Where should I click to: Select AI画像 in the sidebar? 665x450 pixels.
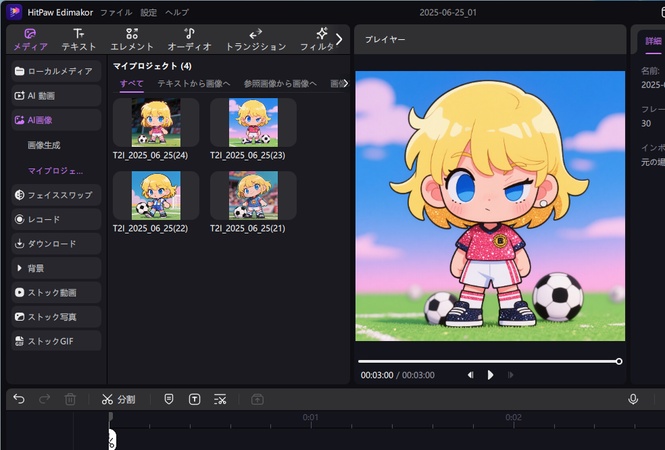coord(56,120)
